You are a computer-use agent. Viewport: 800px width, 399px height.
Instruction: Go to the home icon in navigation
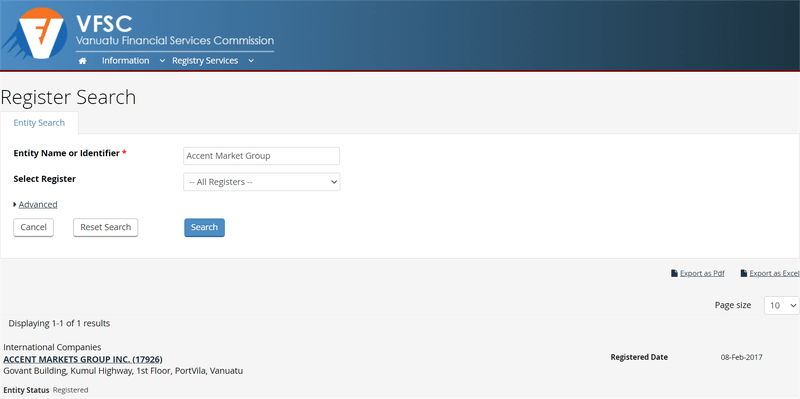coord(83,61)
